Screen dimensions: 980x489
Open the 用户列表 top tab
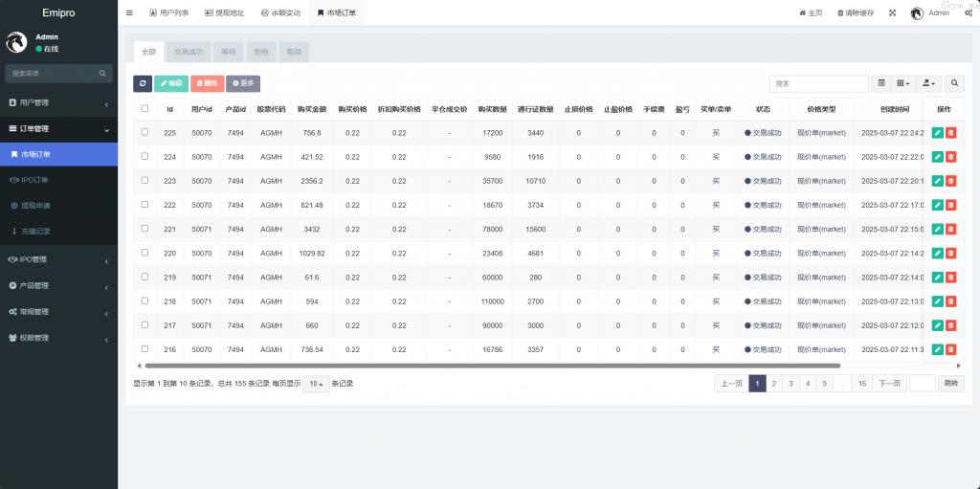point(169,13)
